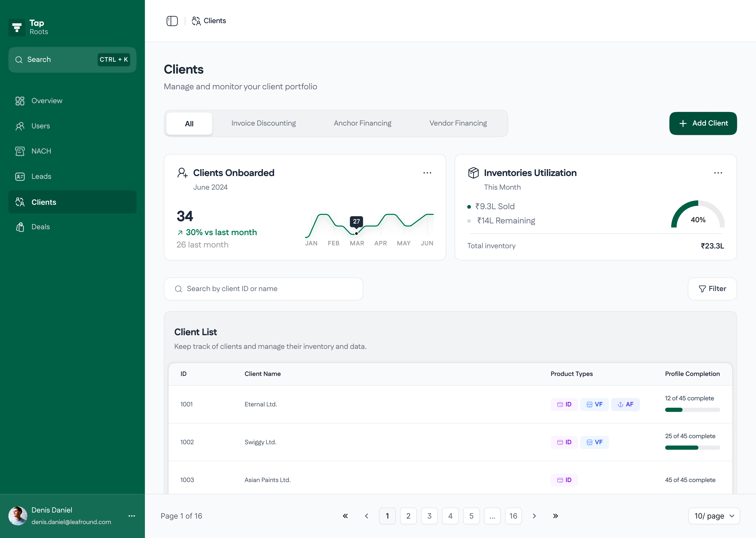This screenshot has width=756, height=538.
Task: Jump to last page double-arrow
Action: [555, 516]
